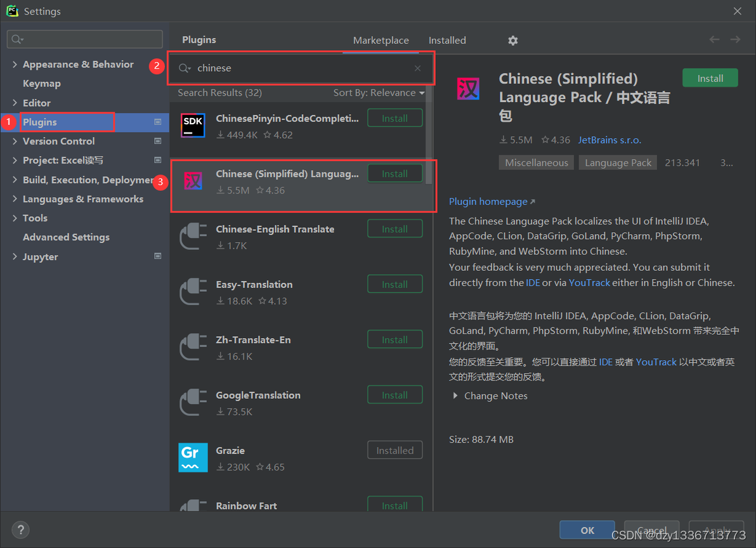Expand the Version Control node
The width and height of the screenshot is (756, 548).
pyautogui.click(x=15, y=141)
